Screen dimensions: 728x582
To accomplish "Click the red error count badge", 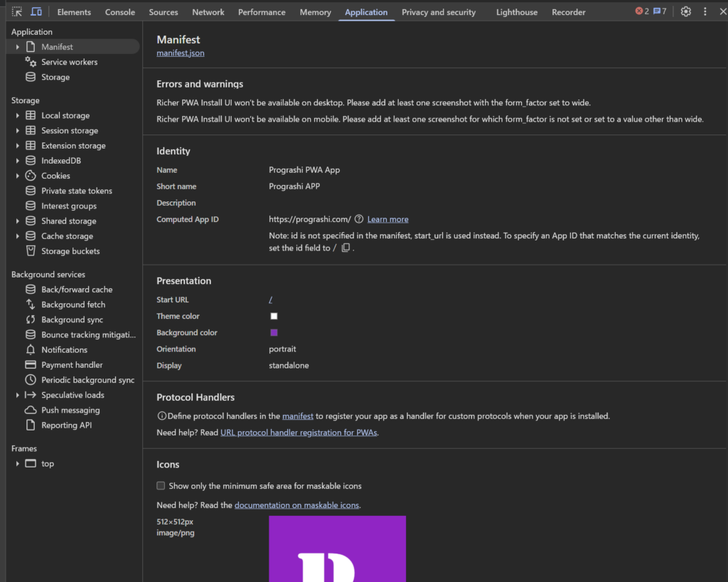I will pos(641,11).
